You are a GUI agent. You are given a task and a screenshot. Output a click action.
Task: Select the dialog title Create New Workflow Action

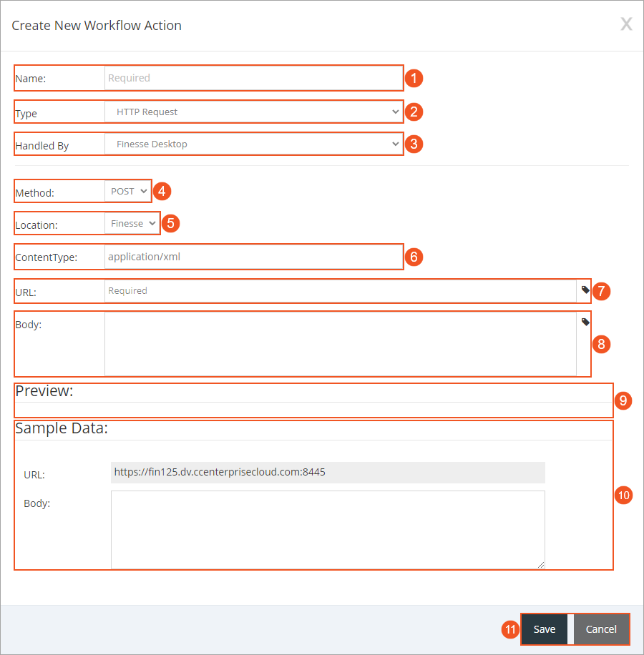97,25
